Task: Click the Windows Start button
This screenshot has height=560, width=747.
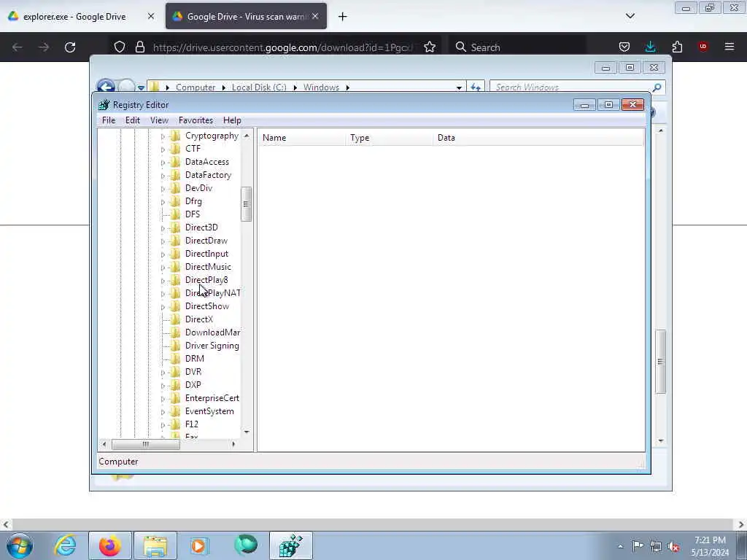Action: 20,545
